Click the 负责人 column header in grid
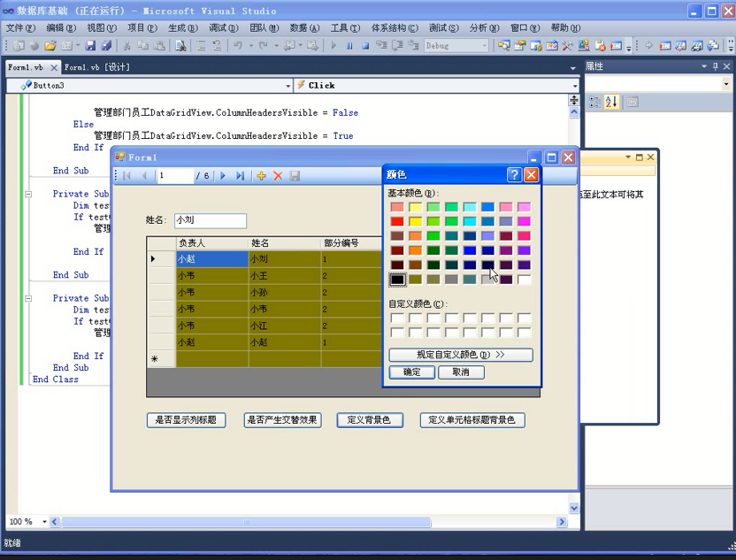Viewport: 736px width, 560px height. pos(212,243)
